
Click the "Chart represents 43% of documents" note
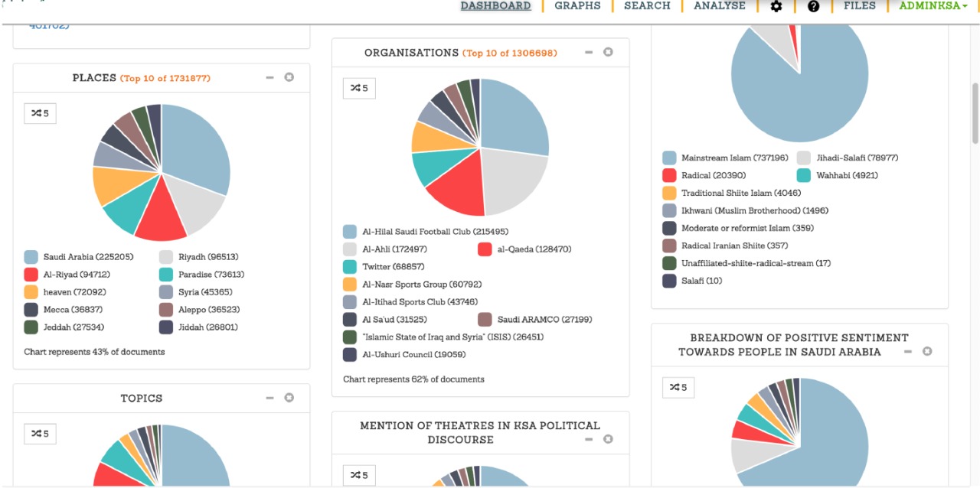[x=94, y=352]
